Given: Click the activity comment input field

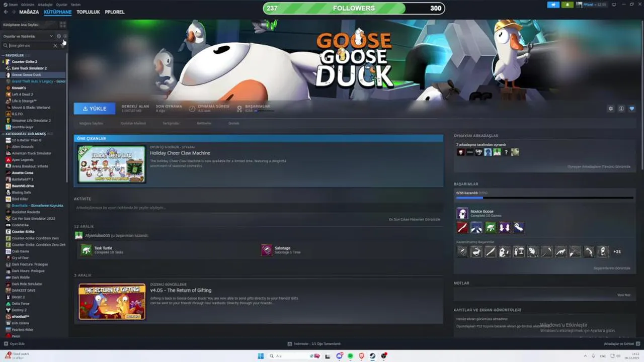Looking at the screenshot, I should pyautogui.click(x=258, y=208).
